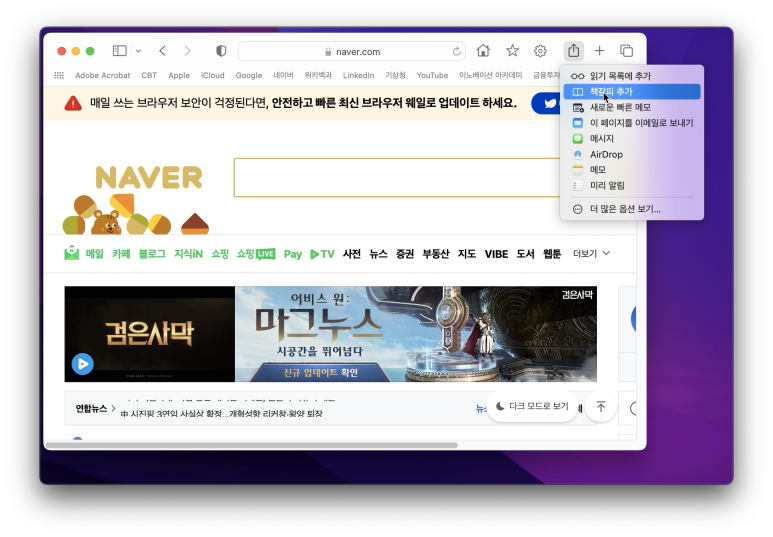Expand the 더보기 services dropdown
This screenshot has height=537, width=773.
tap(592, 253)
